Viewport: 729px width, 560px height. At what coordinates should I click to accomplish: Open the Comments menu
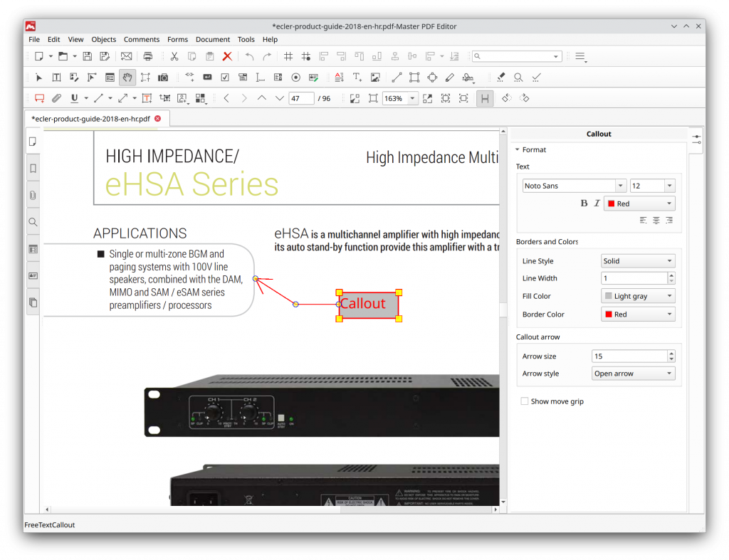pos(141,40)
